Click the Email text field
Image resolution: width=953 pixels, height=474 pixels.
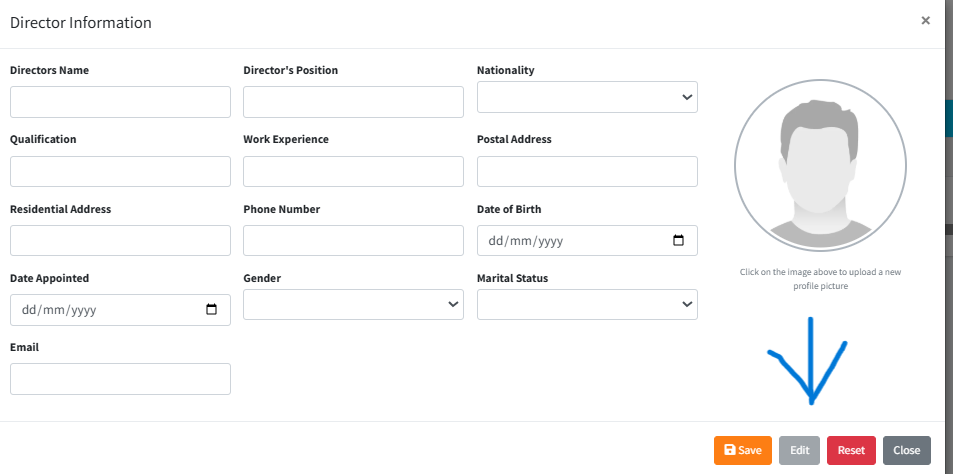pos(120,379)
